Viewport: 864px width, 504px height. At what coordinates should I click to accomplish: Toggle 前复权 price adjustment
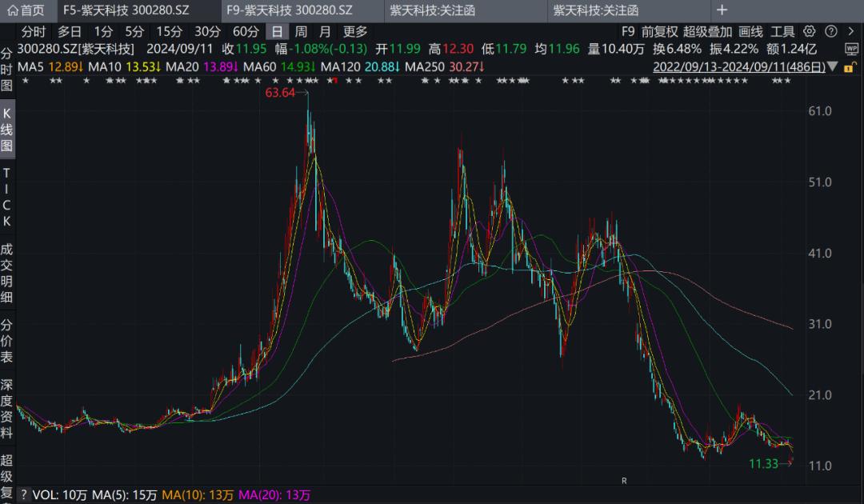pos(659,31)
